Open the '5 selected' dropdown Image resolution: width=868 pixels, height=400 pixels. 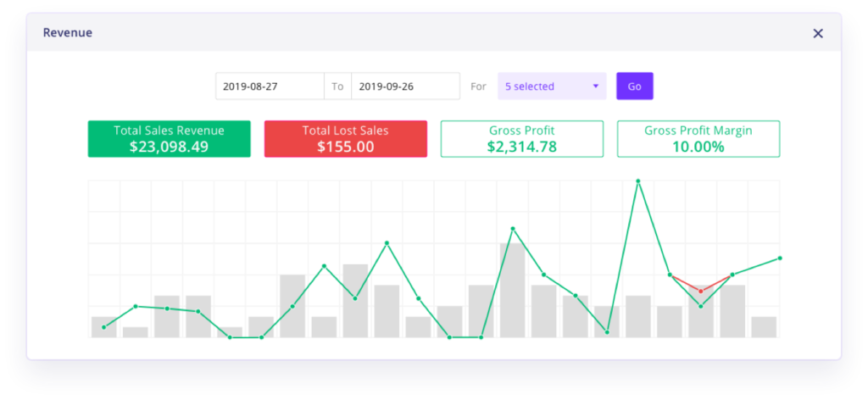(551, 86)
